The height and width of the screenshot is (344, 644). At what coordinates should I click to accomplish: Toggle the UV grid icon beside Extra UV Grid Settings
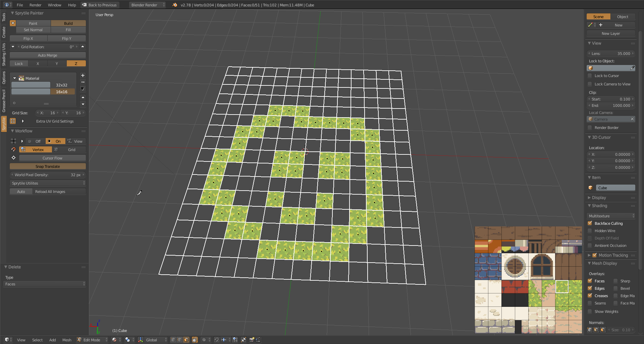tap(13, 121)
